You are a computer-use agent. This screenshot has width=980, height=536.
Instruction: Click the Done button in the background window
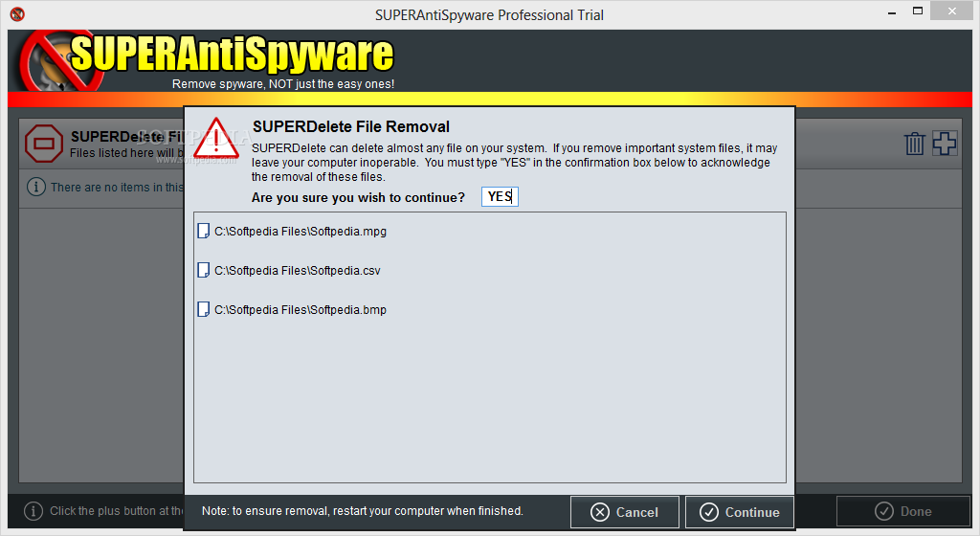pyautogui.click(x=903, y=512)
